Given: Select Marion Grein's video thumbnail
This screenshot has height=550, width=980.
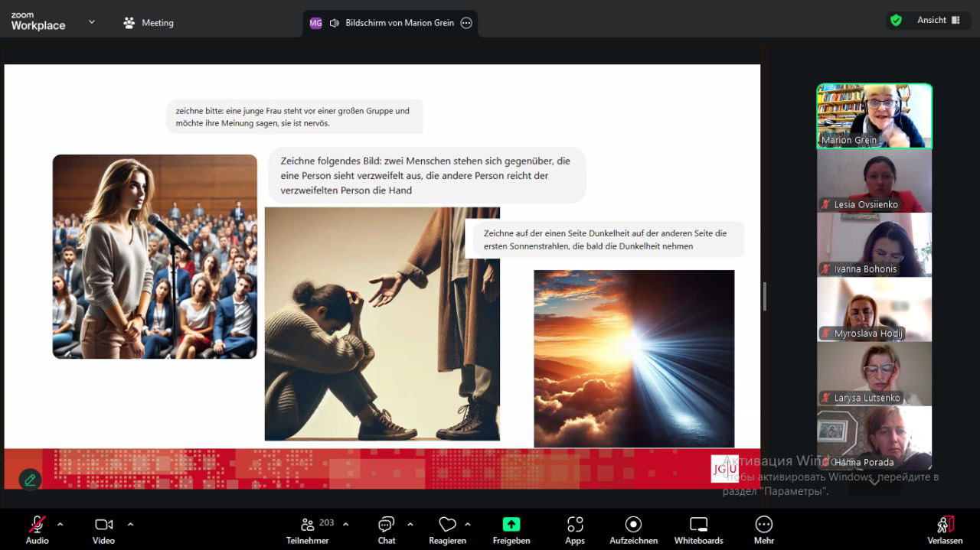Looking at the screenshot, I should [874, 116].
